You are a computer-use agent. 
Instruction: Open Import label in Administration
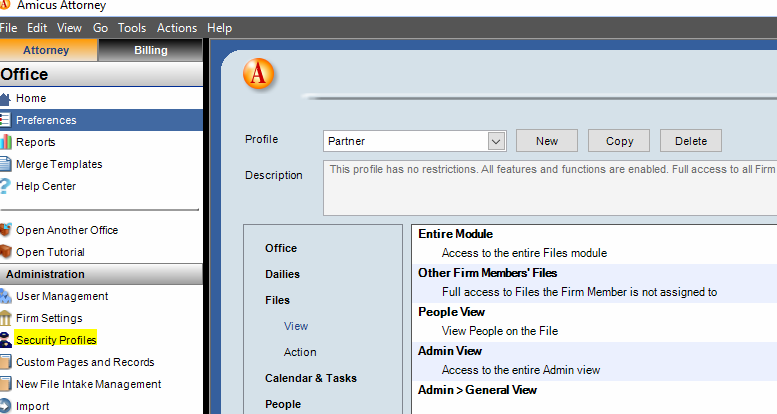tap(33, 406)
